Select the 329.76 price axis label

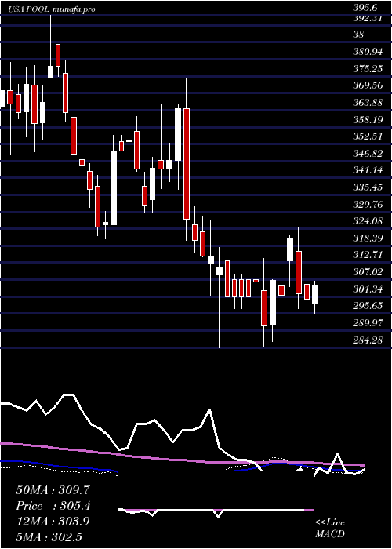(368, 205)
